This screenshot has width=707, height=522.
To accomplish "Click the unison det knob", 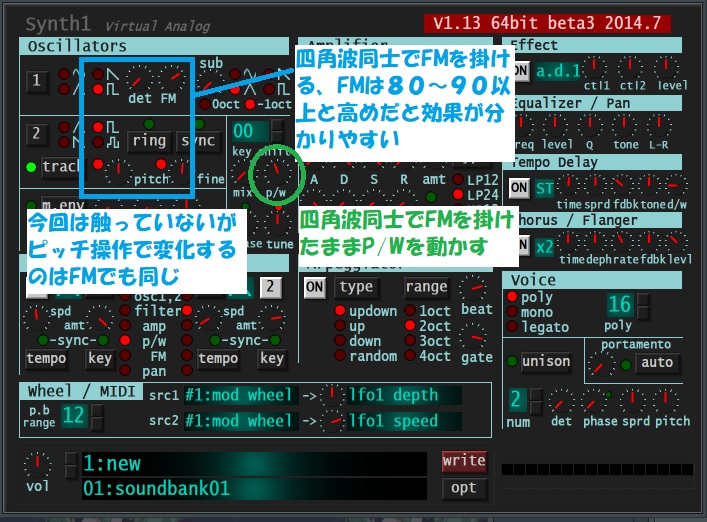I will point(561,401).
